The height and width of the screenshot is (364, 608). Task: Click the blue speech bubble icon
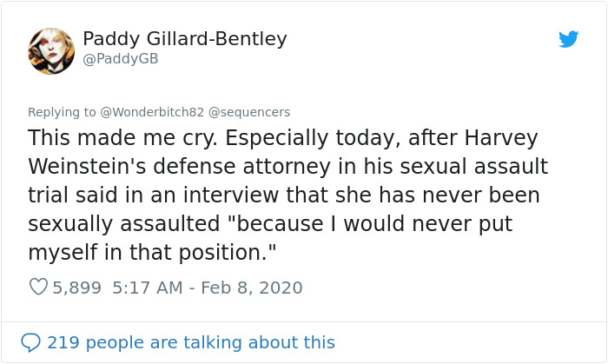pos(30,342)
